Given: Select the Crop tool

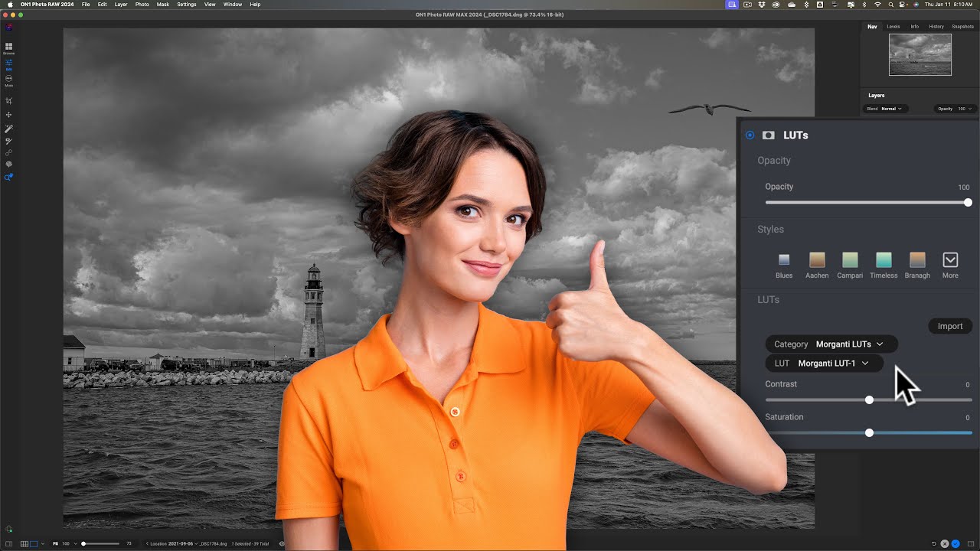Looking at the screenshot, I should (8, 100).
